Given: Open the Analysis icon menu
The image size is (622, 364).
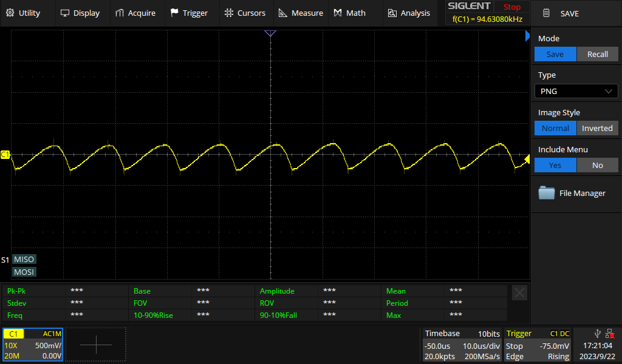Looking at the screenshot, I should click(x=392, y=13).
